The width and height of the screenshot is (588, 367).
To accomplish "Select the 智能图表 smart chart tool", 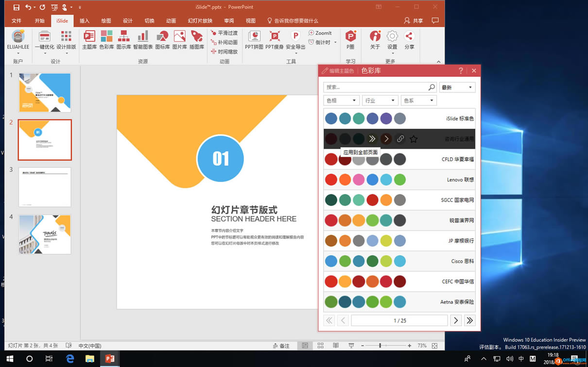I will (x=142, y=39).
